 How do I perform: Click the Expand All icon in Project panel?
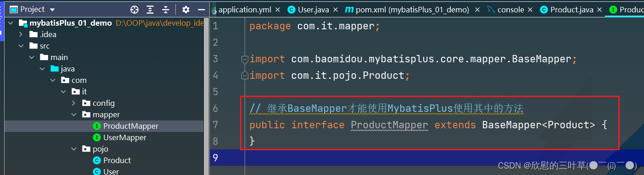(x=150, y=10)
